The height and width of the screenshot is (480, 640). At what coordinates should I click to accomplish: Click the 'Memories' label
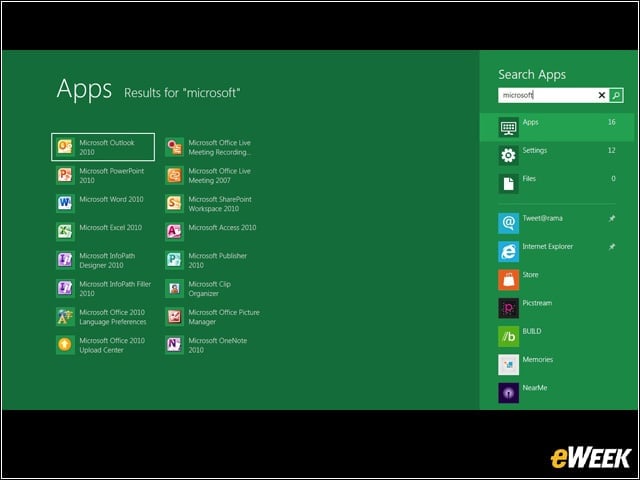pyautogui.click(x=538, y=359)
